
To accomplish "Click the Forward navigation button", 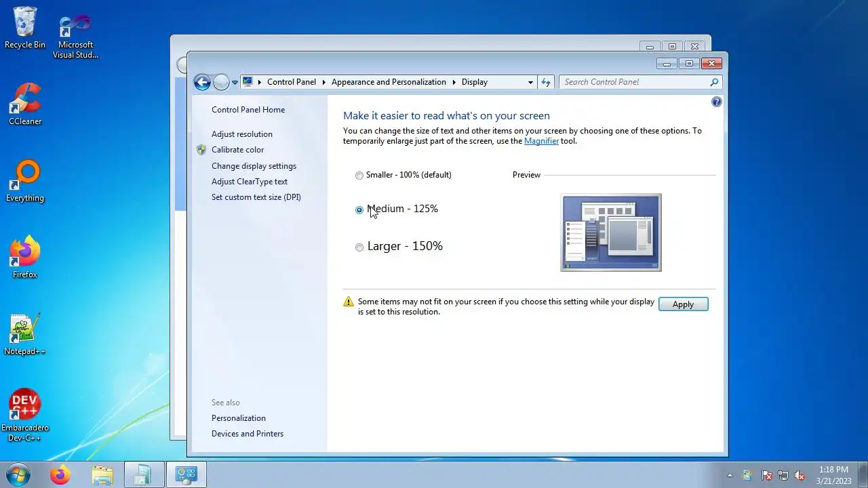I will coord(221,82).
